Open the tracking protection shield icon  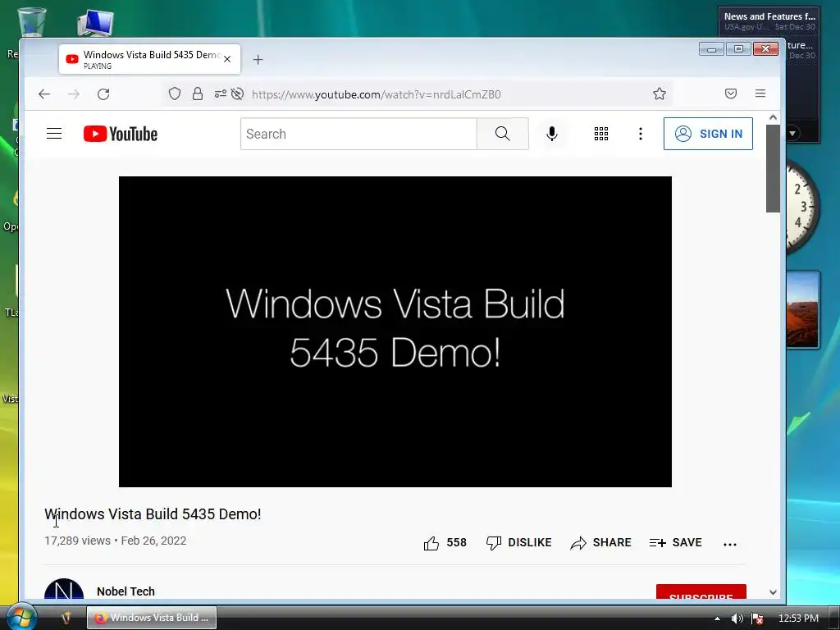(x=175, y=94)
